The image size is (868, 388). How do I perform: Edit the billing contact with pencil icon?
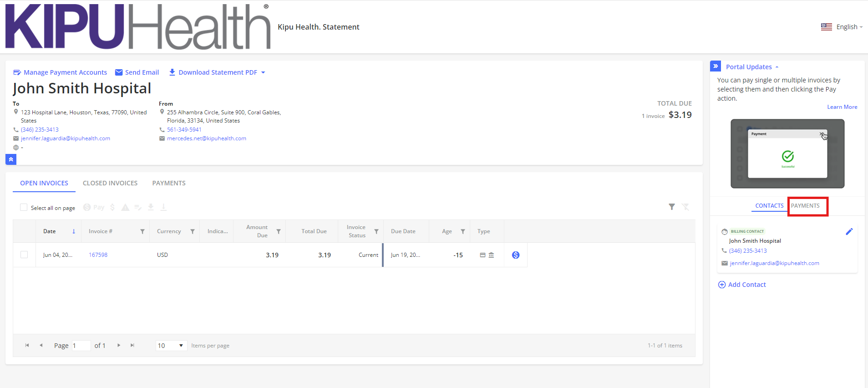pos(849,232)
